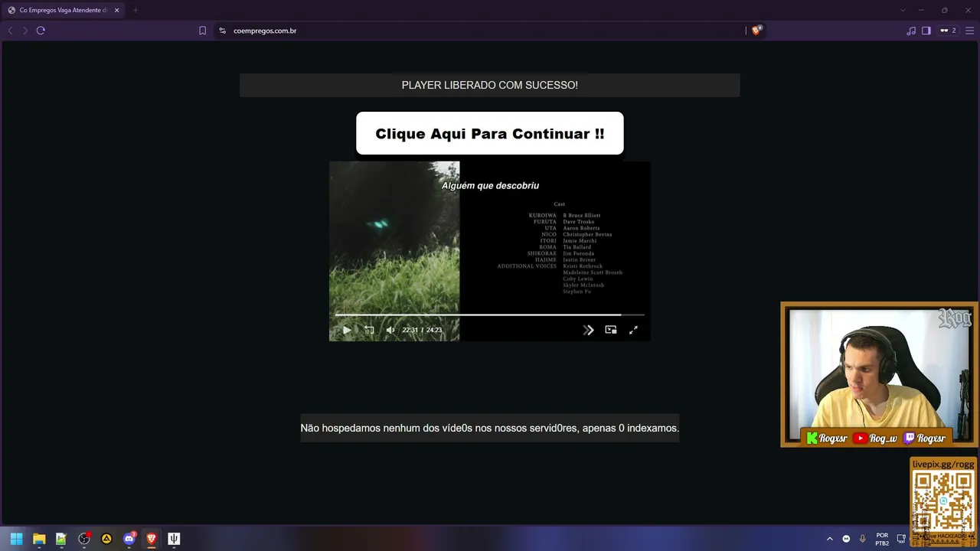
Task: Open the POR PTB2 language switcher
Action: 882,539
